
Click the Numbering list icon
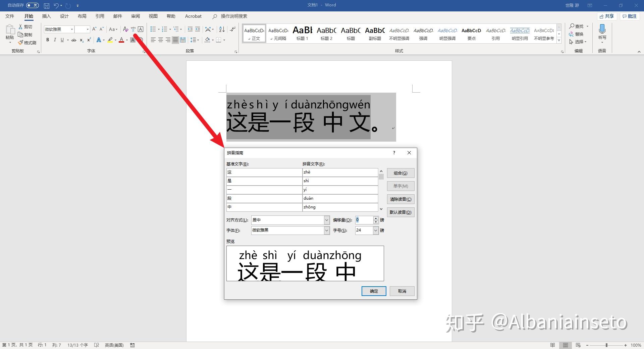(x=164, y=29)
